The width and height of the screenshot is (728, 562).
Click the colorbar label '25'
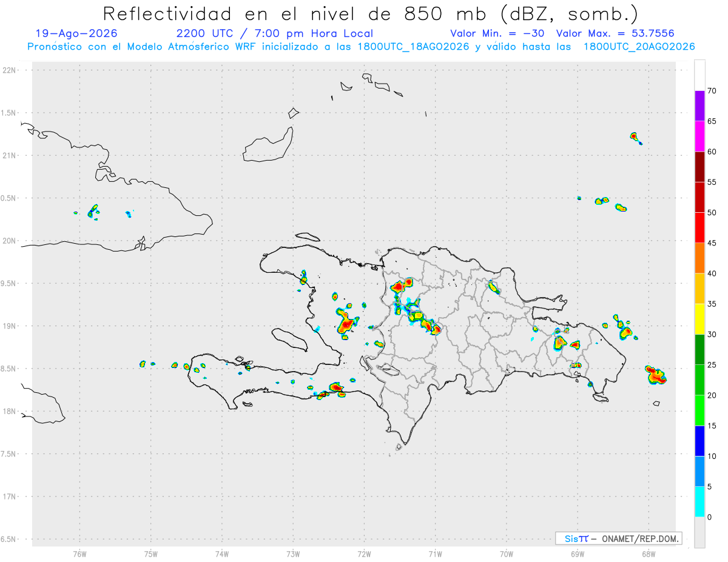pyautogui.click(x=712, y=365)
